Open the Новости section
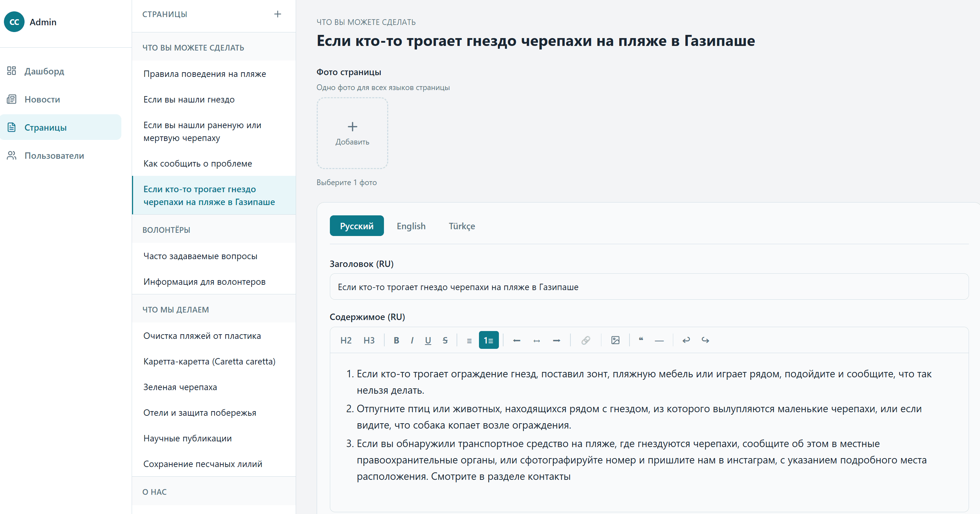 pyautogui.click(x=61, y=99)
